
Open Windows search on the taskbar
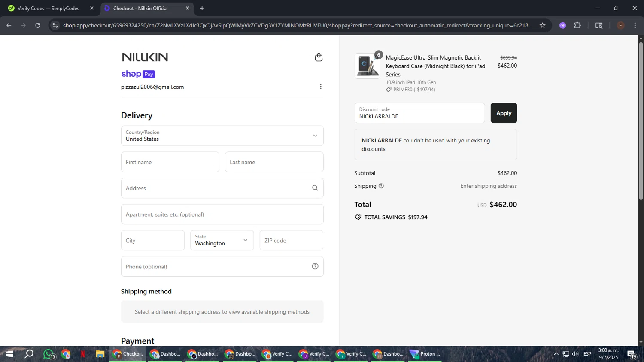point(29,354)
